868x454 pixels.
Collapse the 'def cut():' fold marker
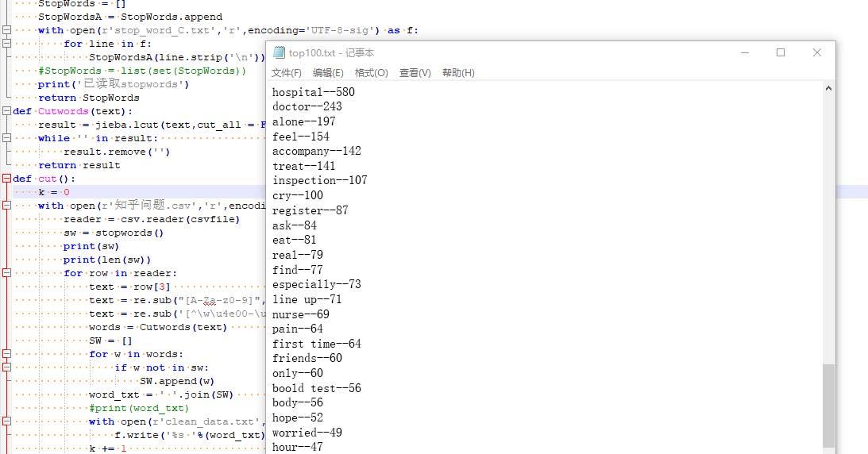(6, 178)
